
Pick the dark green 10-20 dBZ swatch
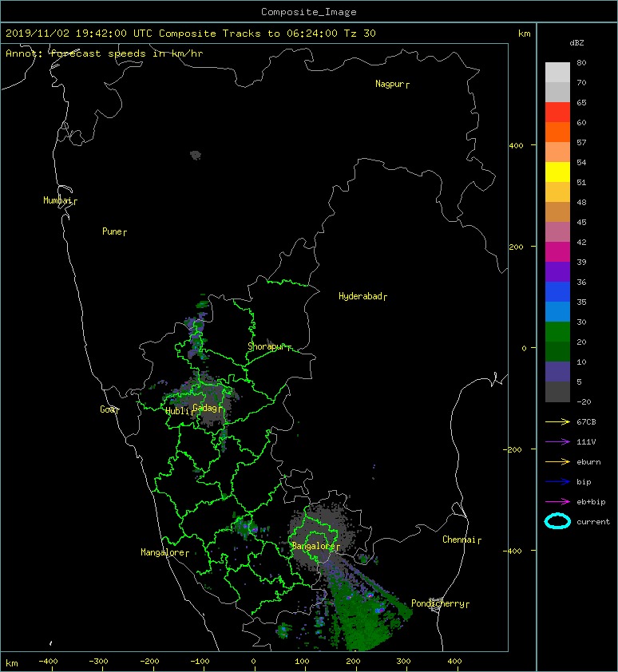click(x=557, y=351)
